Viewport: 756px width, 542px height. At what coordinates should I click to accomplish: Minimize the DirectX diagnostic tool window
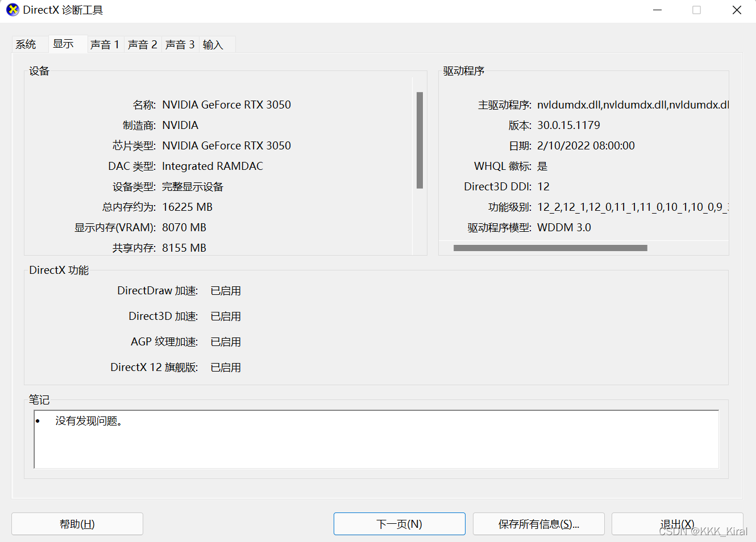657,10
